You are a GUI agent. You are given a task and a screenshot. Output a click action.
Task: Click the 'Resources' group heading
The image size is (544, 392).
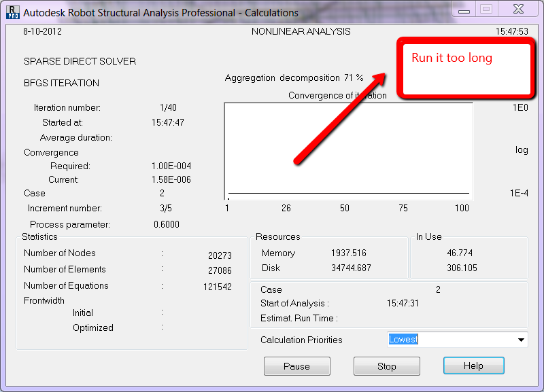pyautogui.click(x=278, y=236)
